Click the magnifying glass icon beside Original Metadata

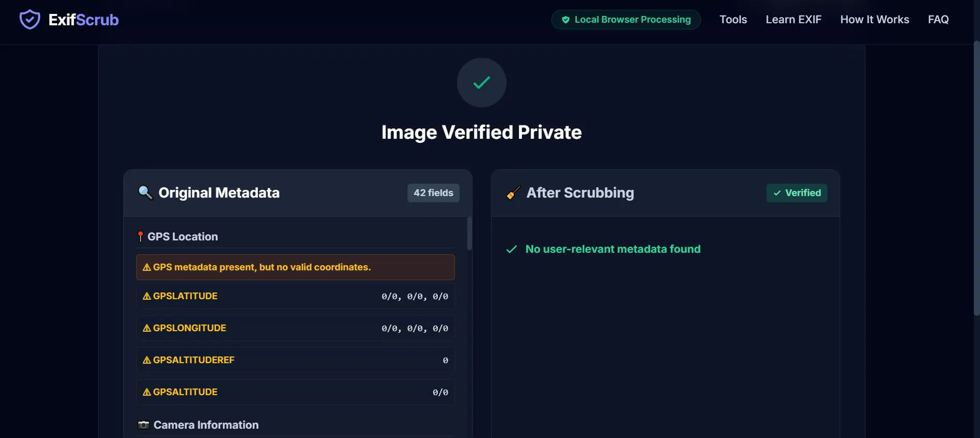tap(145, 192)
